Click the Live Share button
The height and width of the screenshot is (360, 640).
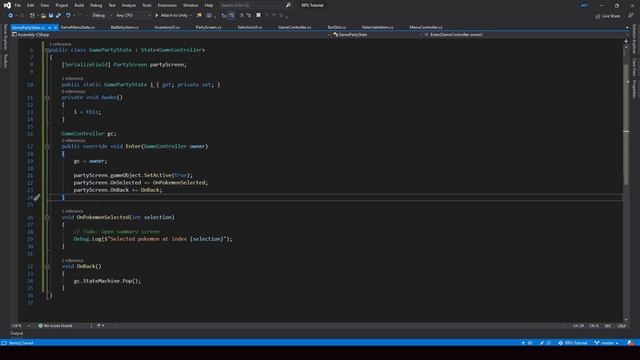click(x=607, y=16)
